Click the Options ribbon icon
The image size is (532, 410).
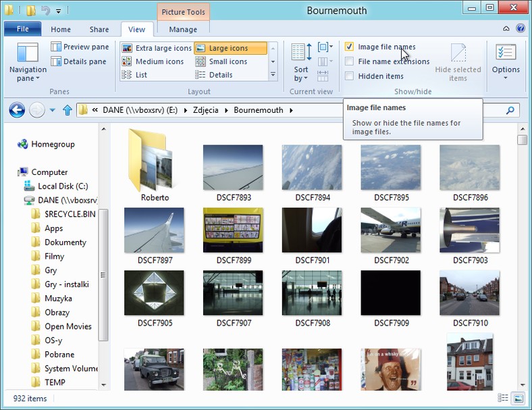tap(506, 62)
